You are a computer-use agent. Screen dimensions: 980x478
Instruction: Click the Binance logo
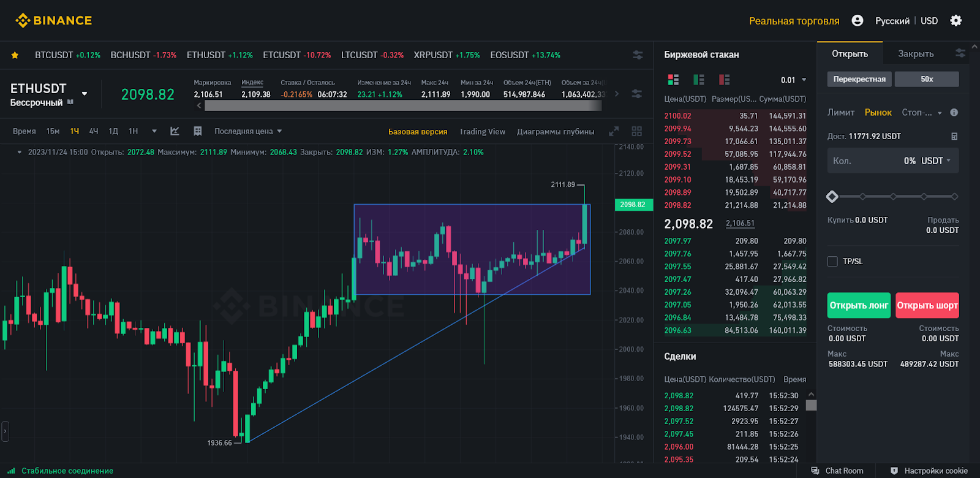point(53,20)
